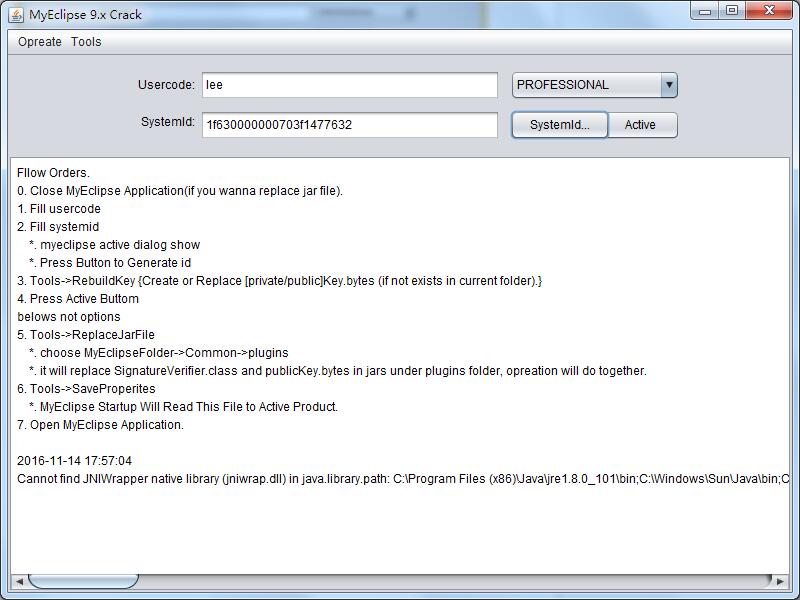The image size is (800, 600).
Task: Click the 'Fllow Orders.' line
Action: click(x=53, y=173)
